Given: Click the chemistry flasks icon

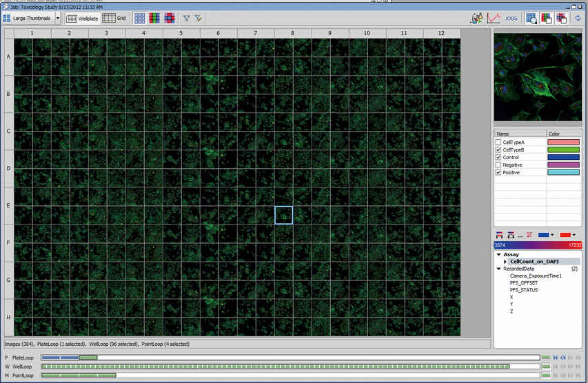Looking at the screenshot, I should (x=476, y=19).
